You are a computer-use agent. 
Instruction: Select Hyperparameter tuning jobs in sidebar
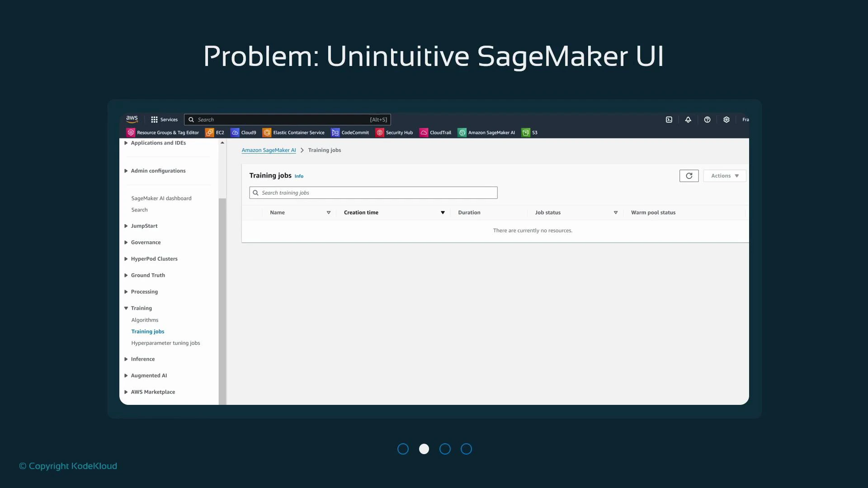(x=165, y=343)
